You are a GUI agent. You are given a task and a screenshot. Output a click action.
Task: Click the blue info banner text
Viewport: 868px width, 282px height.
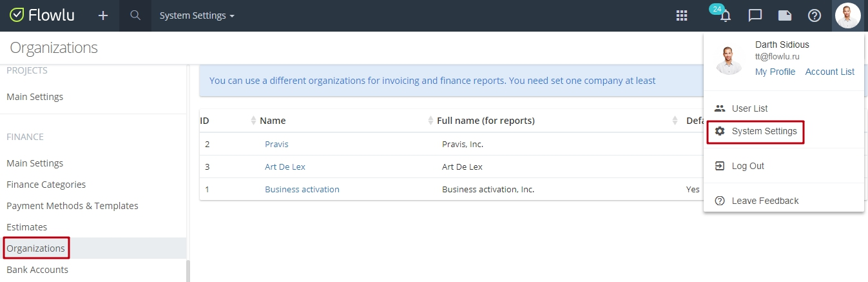pos(432,81)
